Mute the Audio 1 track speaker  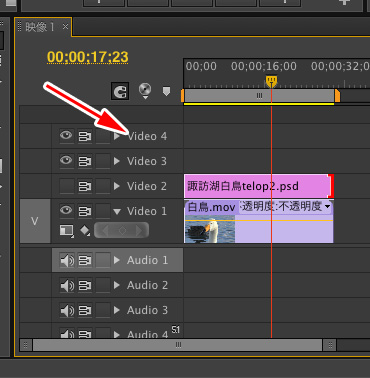click(67, 260)
